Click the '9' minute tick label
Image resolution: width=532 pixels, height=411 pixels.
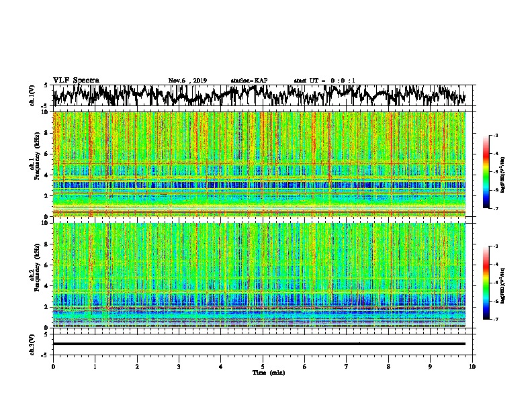(430, 367)
